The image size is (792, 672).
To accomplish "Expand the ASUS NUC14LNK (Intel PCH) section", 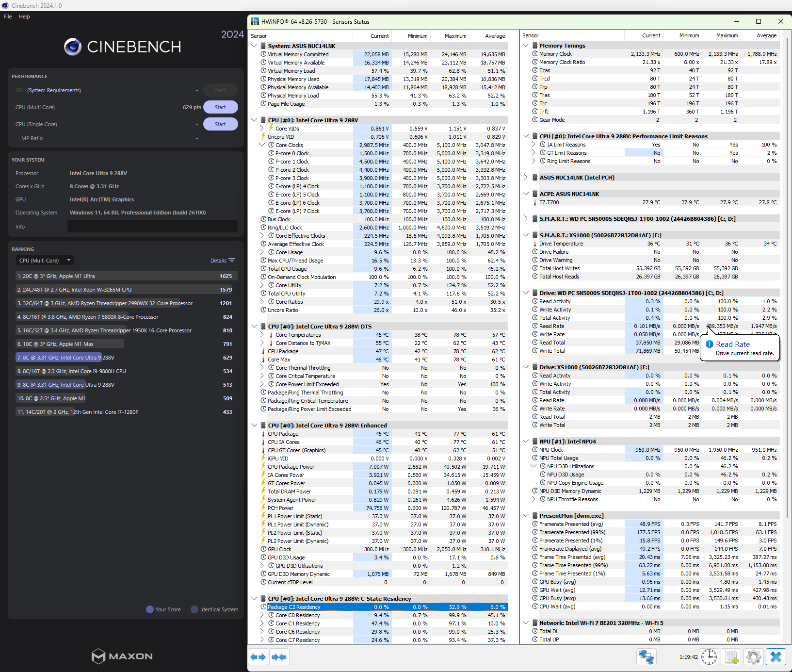I will pos(526,178).
